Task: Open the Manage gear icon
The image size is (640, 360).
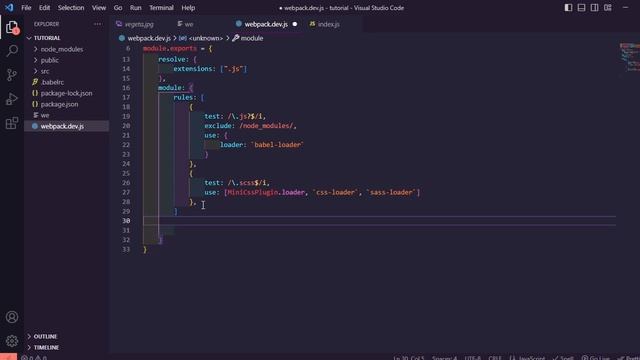Action: [12, 341]
